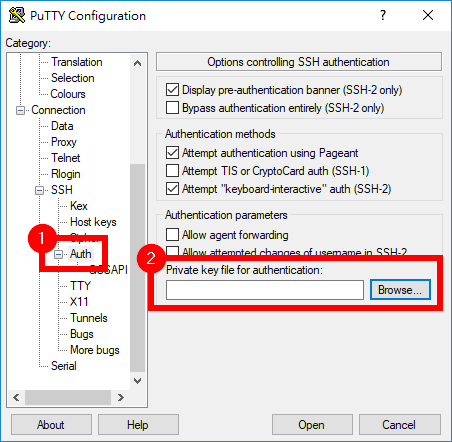
Task: Select the Host keys category
Action: click(93, 222)
